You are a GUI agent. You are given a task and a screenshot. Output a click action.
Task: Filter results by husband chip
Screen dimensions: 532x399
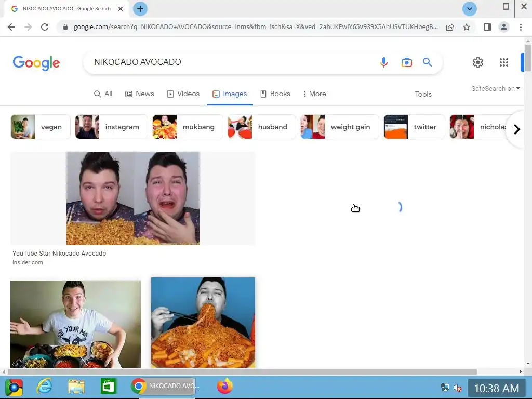point(262,127)
